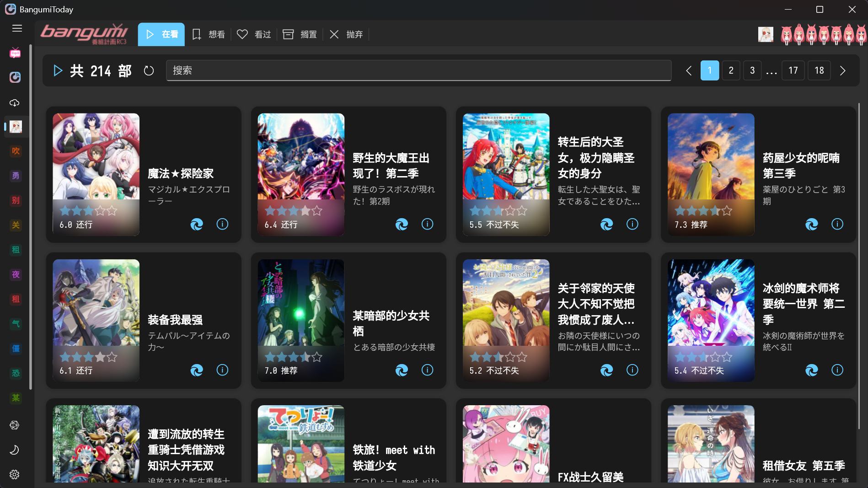The width and height of the screenshot is (868, 488).
Task: Open the cloud download sidebar icon
Action: click(x=15, y=102)
